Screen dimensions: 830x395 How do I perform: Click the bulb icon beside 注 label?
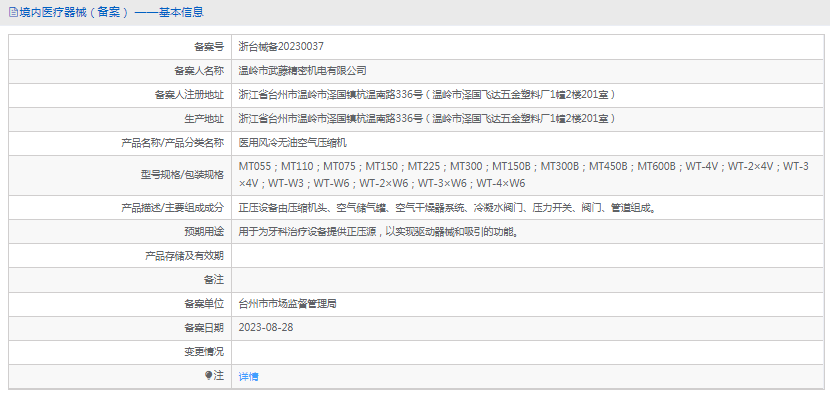209,375
